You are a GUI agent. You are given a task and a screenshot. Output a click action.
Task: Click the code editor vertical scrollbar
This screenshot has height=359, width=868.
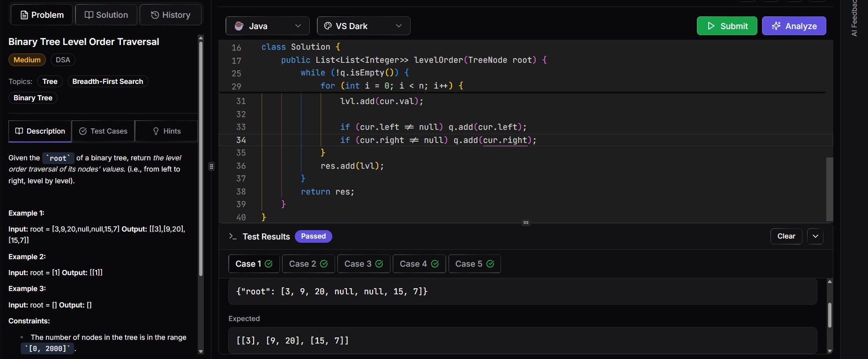click(829, 188)
